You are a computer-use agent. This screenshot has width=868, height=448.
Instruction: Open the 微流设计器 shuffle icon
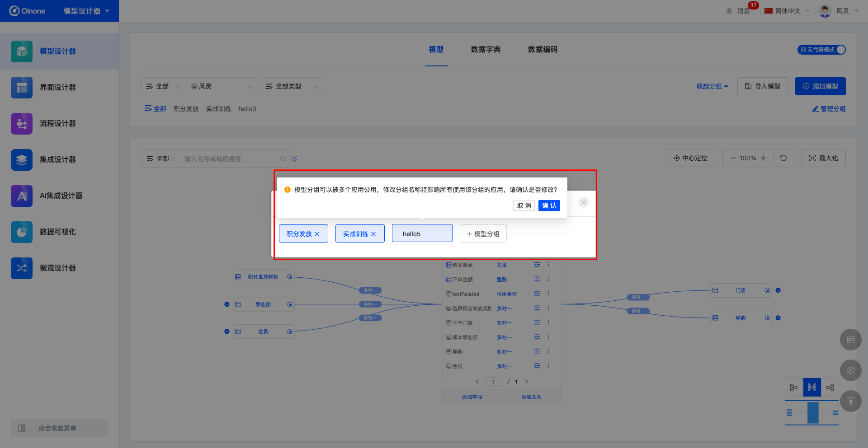pyautogui.click(x=22, y=268)
